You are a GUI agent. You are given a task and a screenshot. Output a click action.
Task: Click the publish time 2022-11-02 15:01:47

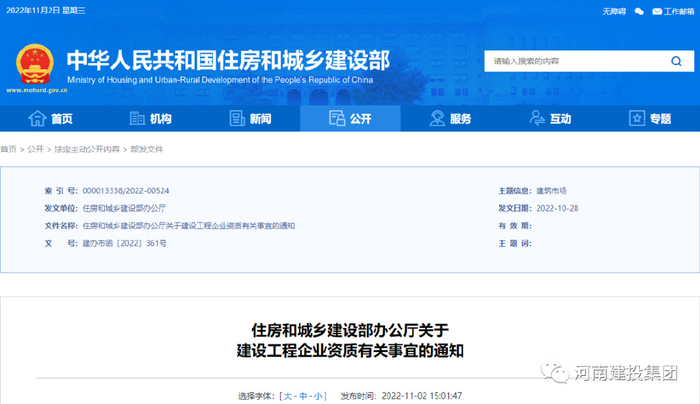tap(422, 396)
